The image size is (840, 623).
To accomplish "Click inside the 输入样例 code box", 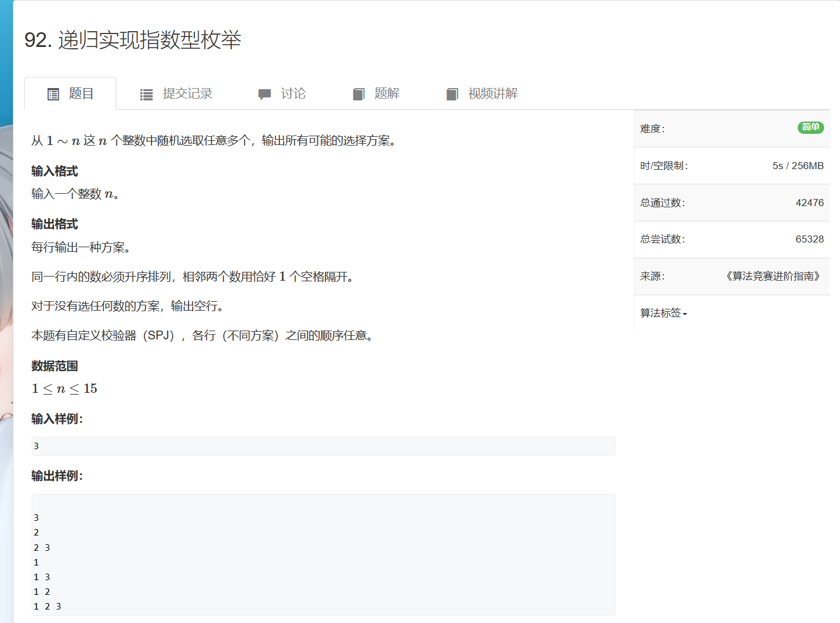I will click(x=323, y=446).
